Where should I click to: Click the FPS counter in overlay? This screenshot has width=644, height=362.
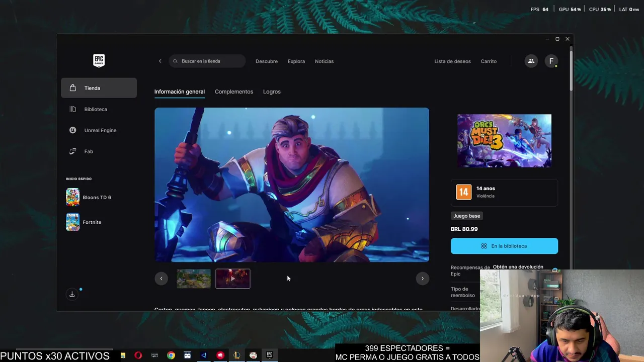point(539,10)
